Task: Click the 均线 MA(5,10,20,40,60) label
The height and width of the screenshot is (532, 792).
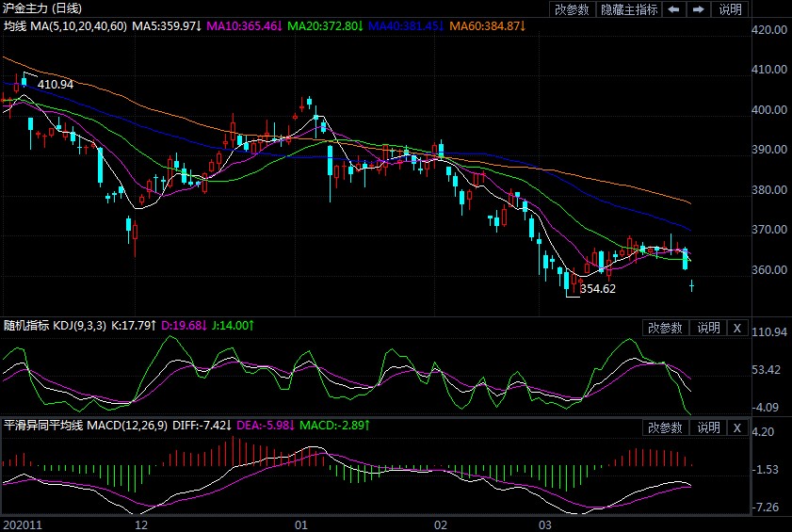Action: [x=65, y=25]
